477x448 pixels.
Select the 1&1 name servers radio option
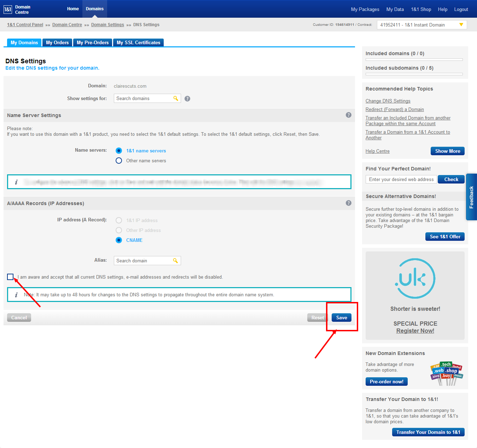[119, 151]
